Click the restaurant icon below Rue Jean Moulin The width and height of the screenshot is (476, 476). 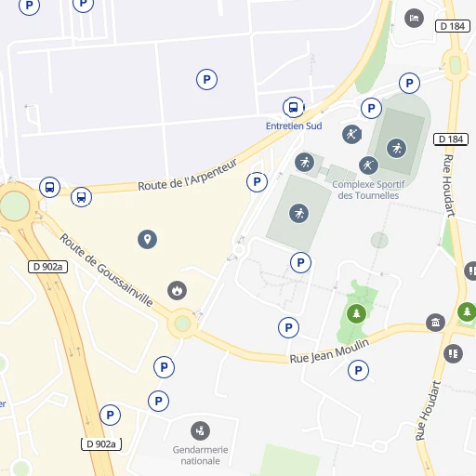[453, 353]
